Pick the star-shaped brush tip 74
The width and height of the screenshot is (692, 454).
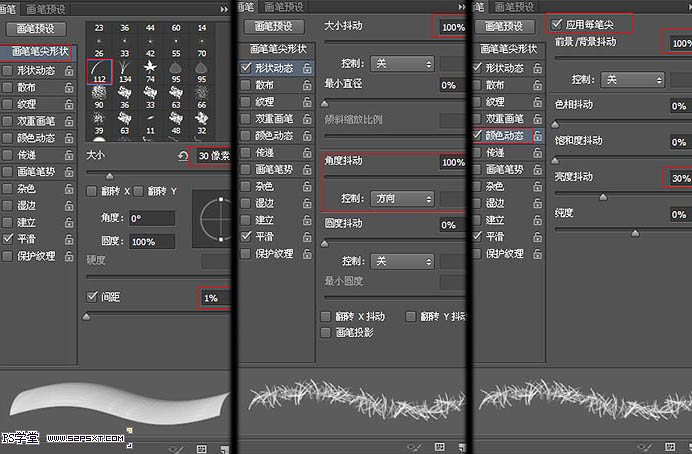pos(150,68)
